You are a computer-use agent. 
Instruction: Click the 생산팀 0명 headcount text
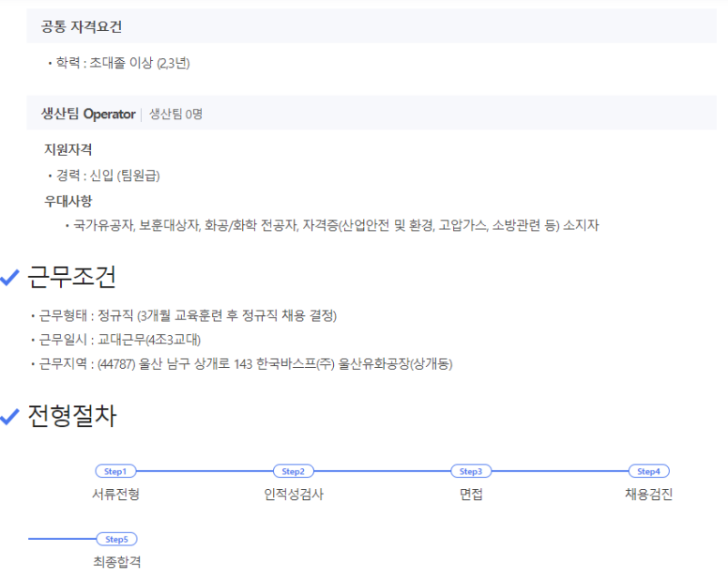(x=176, y=114)
